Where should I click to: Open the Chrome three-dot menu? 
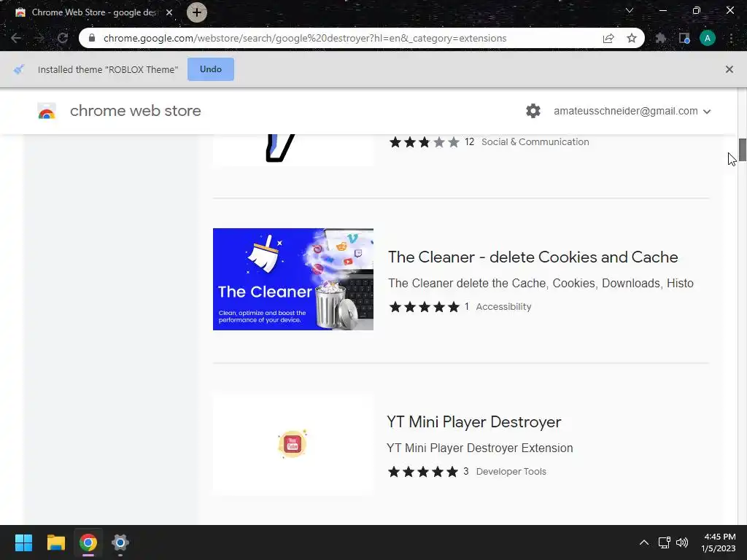[x=731, y=38]
